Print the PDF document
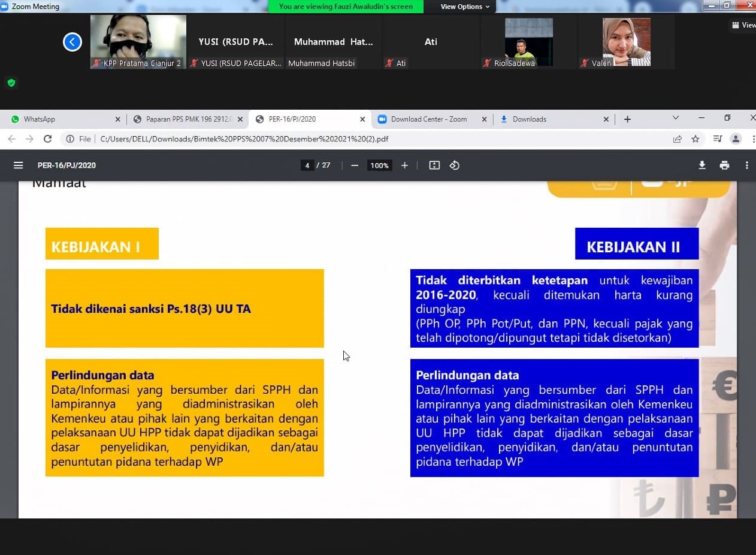 (x=724, y=165)
